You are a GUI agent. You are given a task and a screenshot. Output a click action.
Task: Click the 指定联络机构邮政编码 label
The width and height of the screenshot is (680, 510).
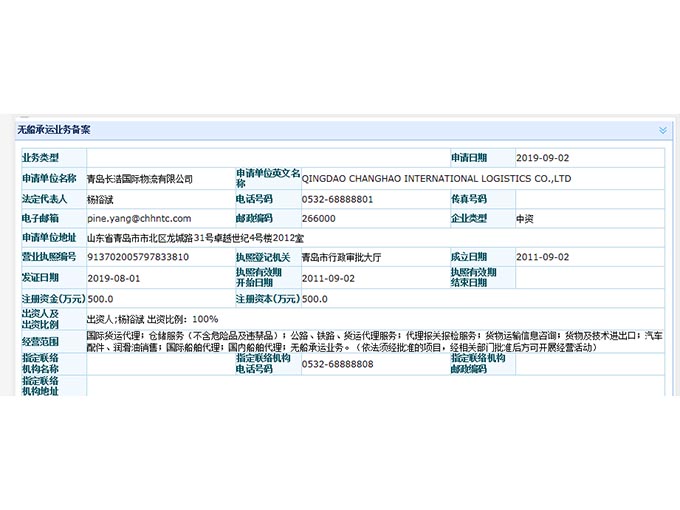coord(478,363)
